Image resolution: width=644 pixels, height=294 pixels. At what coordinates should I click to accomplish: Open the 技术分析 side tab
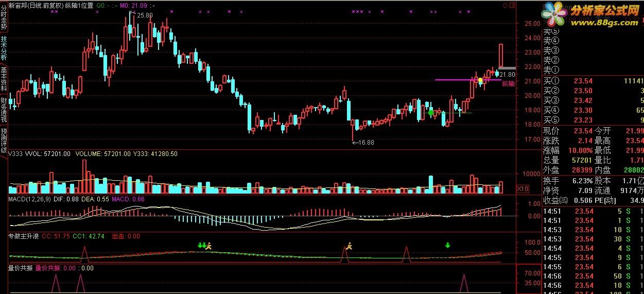(4, 48)
